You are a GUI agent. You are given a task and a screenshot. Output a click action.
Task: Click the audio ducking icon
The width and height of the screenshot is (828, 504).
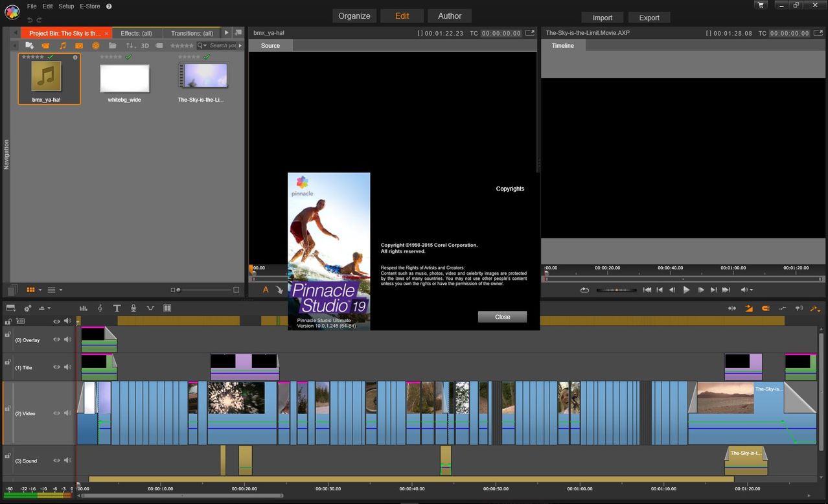coord(150,308)
